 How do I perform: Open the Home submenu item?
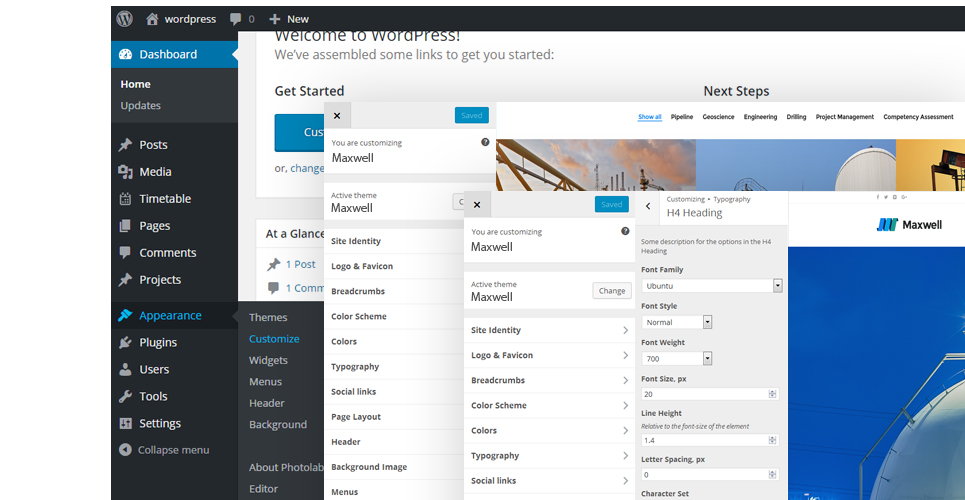point(135,84)
